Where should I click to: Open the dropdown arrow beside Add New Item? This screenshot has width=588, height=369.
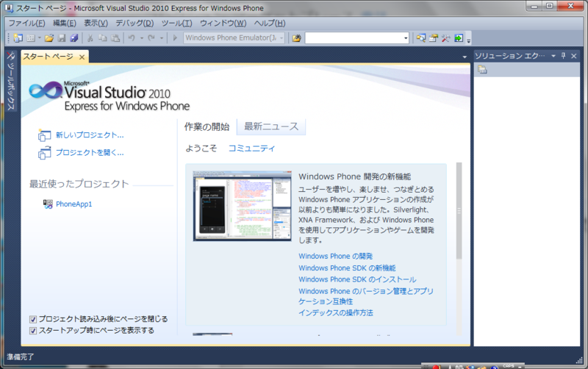point(40,38)
